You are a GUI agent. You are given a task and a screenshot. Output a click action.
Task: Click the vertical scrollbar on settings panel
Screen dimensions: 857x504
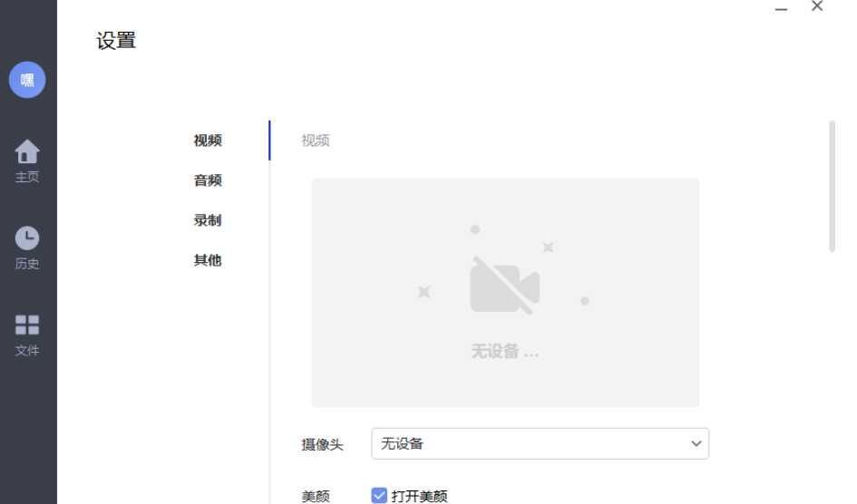pyautogui.click(x=833, y=186)
